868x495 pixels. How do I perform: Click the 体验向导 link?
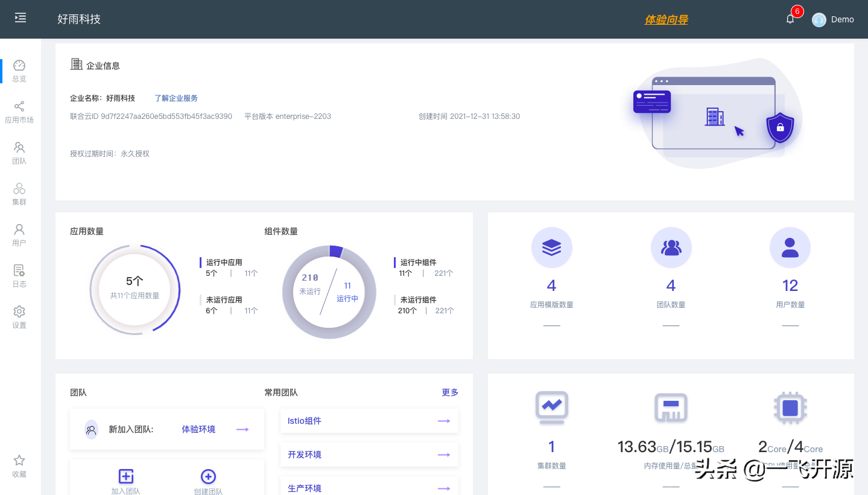coord(666,19)
